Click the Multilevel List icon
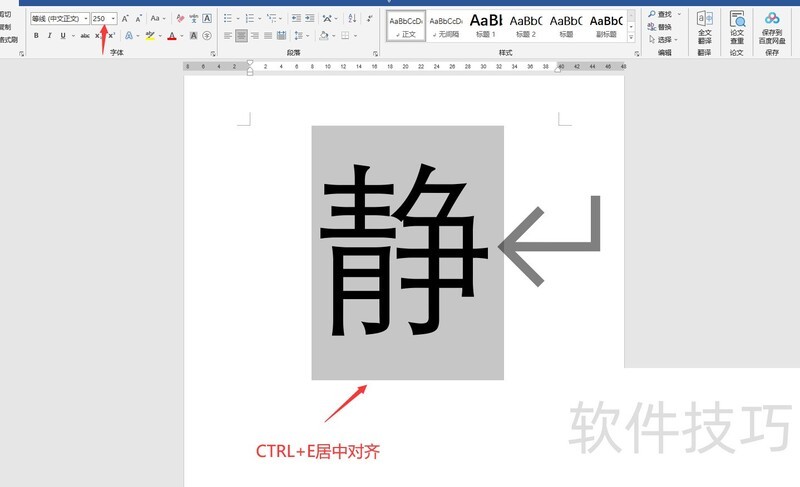Viewport: 800px width, 487px height. click(x=271, y=18)
